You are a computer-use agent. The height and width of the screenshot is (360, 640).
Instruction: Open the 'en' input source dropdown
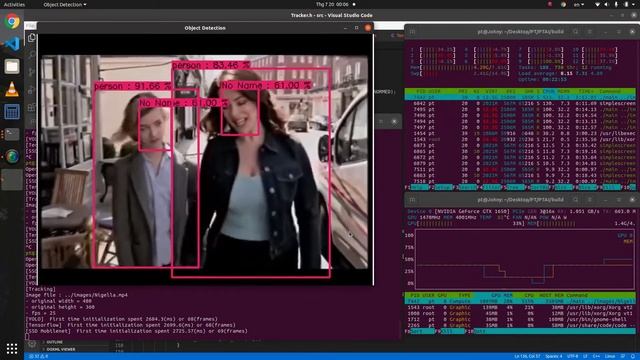(579, 4)
